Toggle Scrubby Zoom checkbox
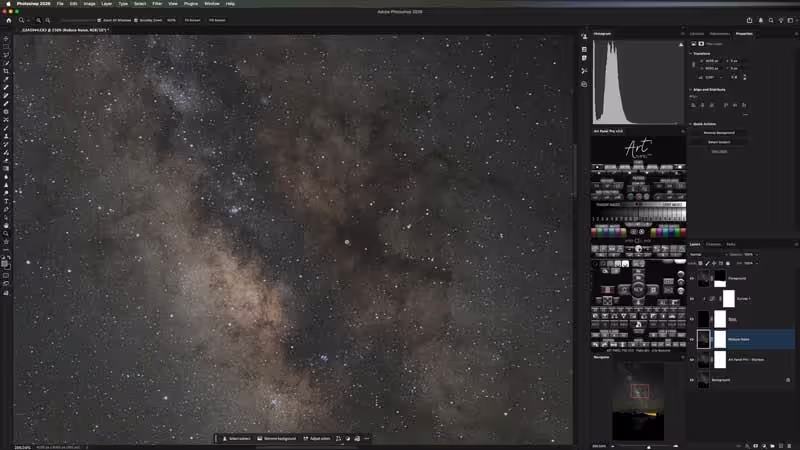Image resolution: width=800 pixels, height=450 pixels. point(136,20)
